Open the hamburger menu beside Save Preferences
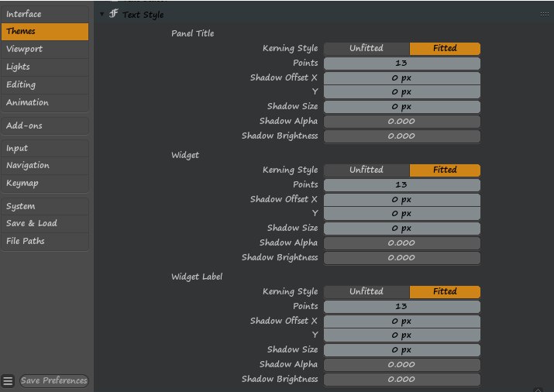The image size is (554, 392). click(8, 380)
